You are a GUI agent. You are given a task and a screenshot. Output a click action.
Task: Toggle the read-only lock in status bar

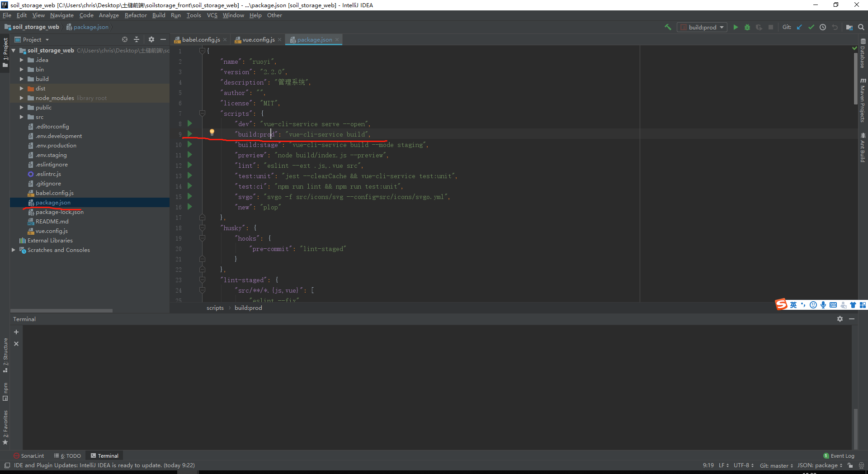pos(850,465)
